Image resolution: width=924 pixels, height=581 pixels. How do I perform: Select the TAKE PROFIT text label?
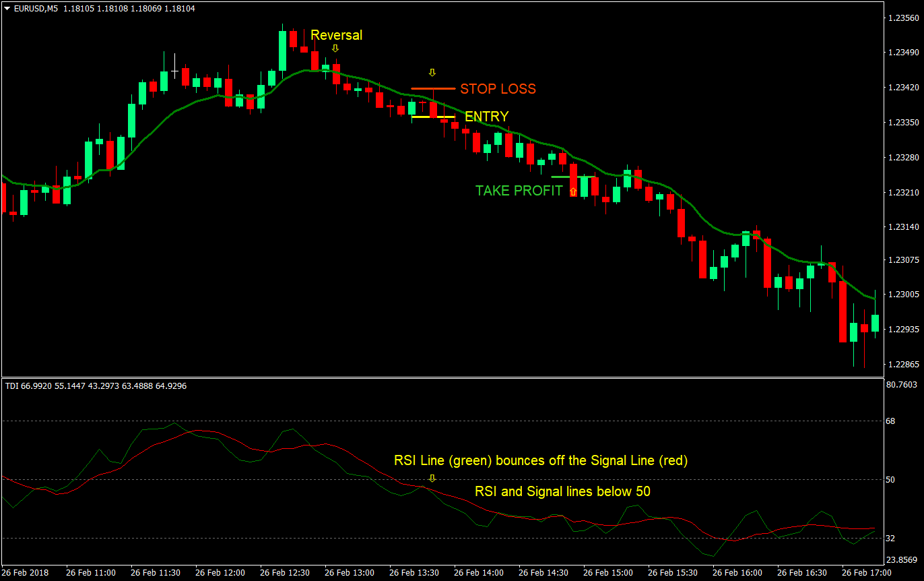click(x=519, y=191)
